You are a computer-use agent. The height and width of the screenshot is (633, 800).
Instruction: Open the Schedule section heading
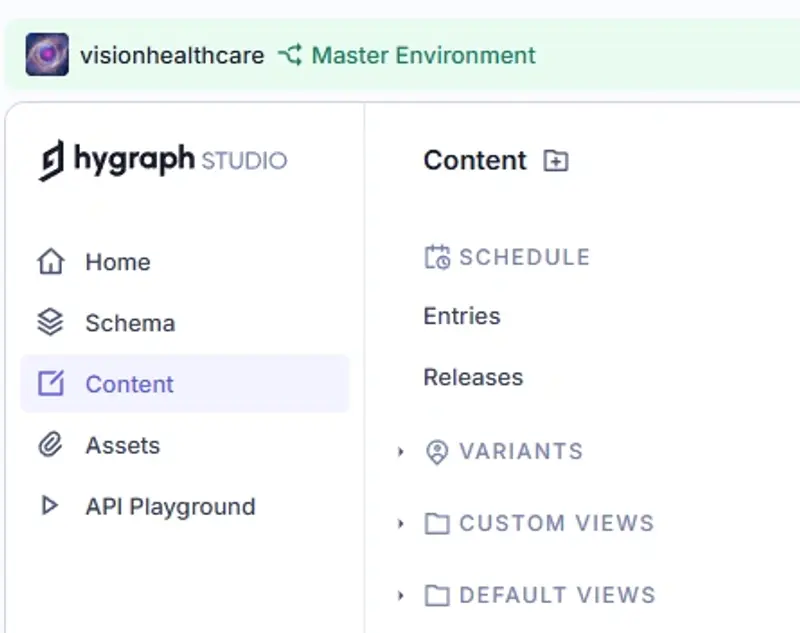coord(524,257)
